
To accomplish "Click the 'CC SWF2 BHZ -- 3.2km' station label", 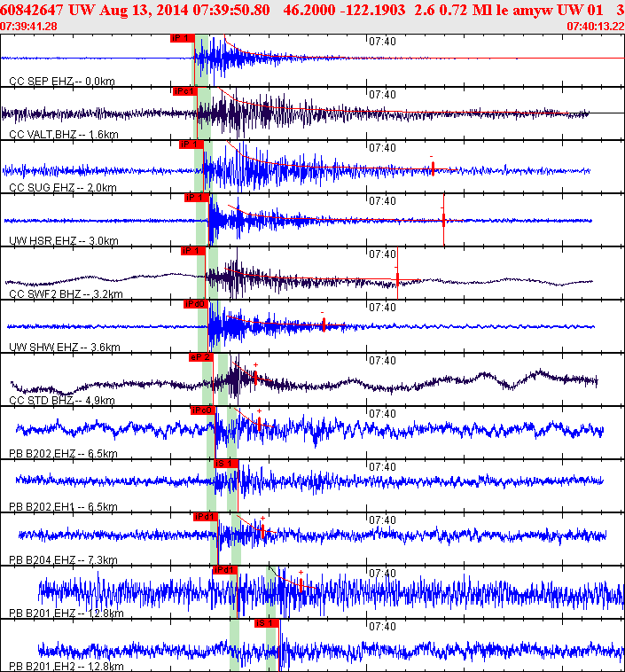I will [66, 294].
